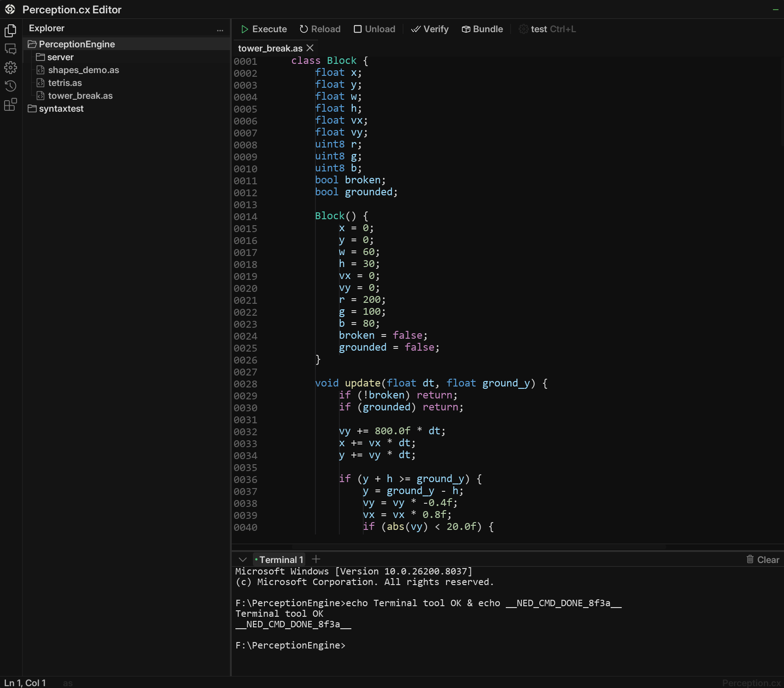Collapse the PerceptionEngine folder
The height and width of the screenshot is (688, 784).
(x=76, y=44)
